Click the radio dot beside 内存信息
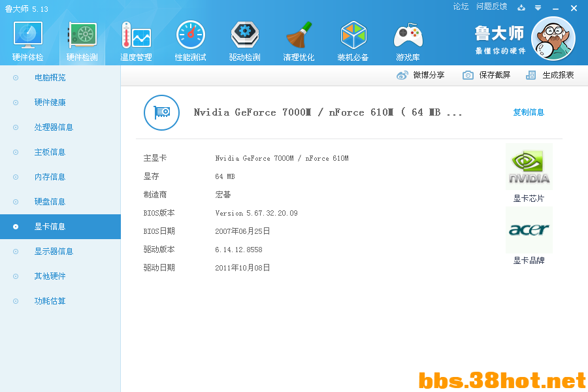 (x=16, y=176)
